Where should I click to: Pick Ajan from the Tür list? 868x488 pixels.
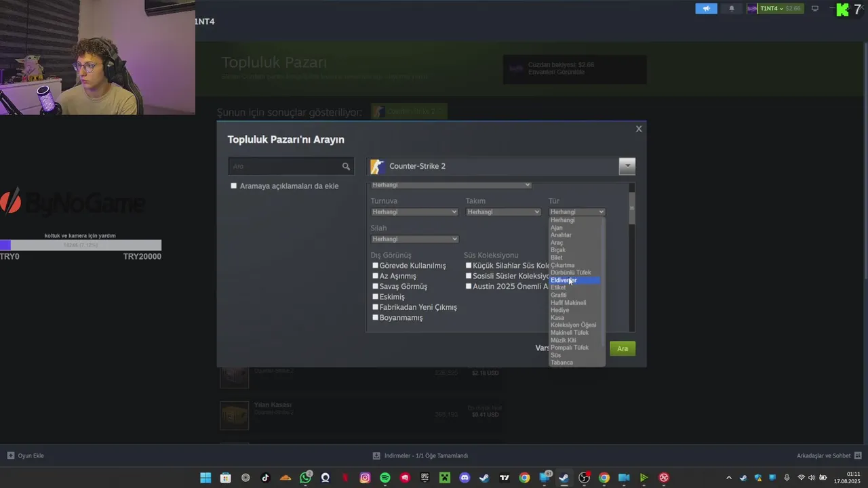click(x=574, y=228)
